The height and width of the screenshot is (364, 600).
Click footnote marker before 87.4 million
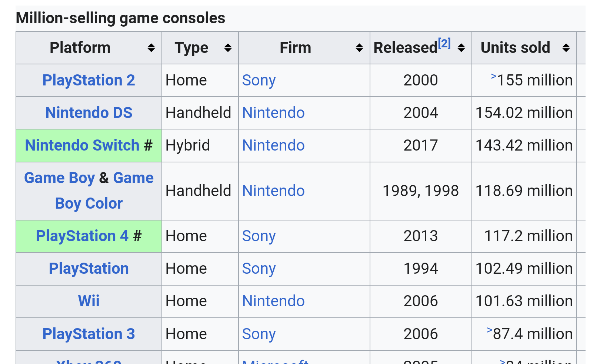tap(489, 330)
